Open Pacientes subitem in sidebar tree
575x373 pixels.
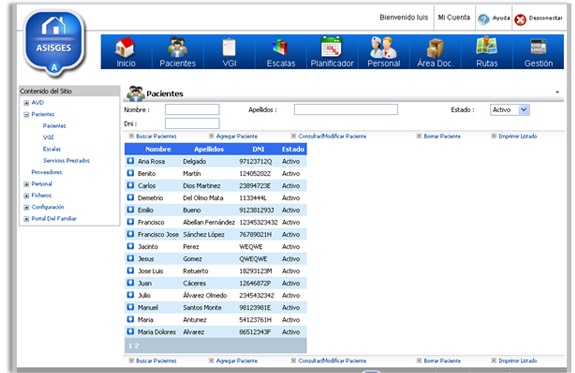coord(54,126)
